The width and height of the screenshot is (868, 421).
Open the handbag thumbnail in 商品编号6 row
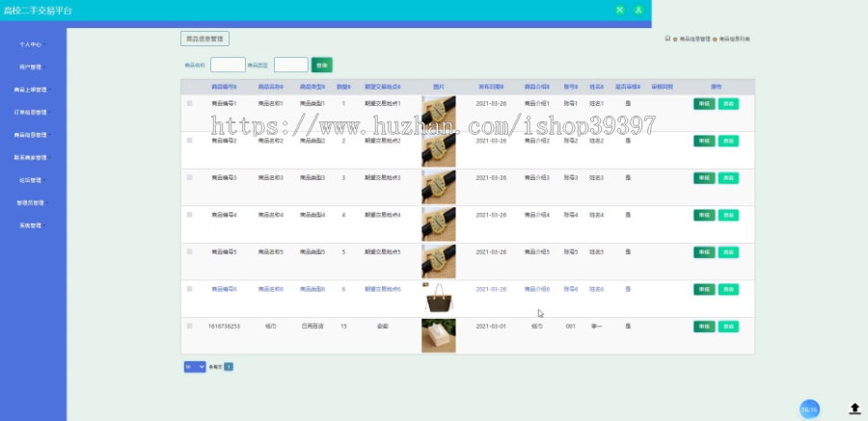click(x=439, y=299)
